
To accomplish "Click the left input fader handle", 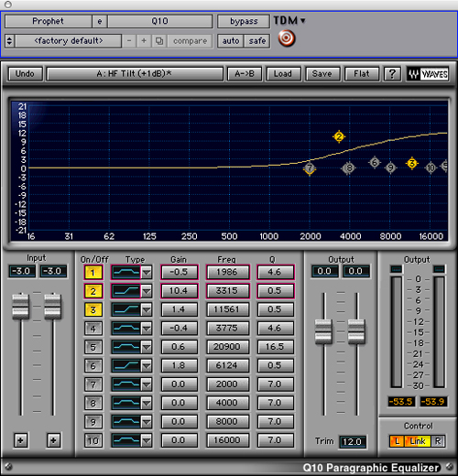I will 20,306.
